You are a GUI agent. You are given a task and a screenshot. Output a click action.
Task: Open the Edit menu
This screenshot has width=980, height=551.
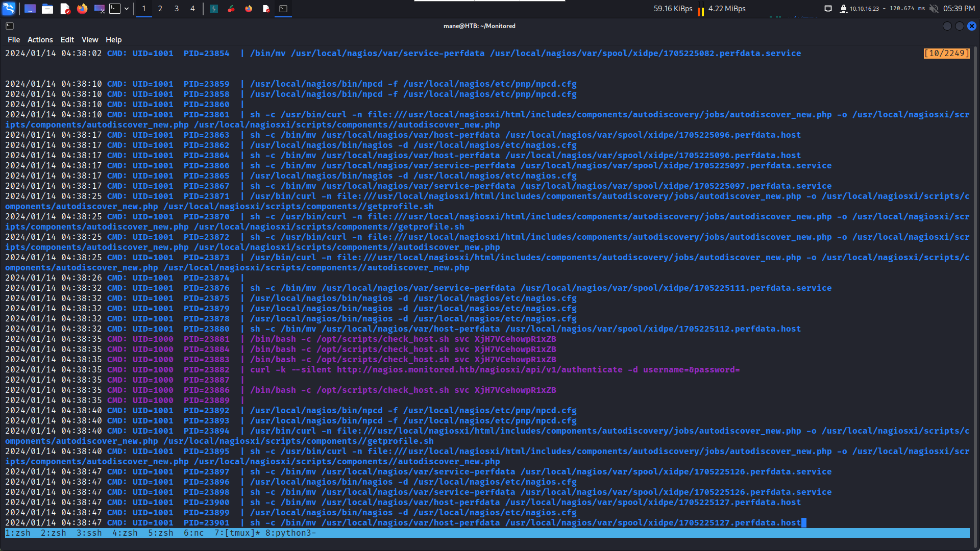pos(67,40)
